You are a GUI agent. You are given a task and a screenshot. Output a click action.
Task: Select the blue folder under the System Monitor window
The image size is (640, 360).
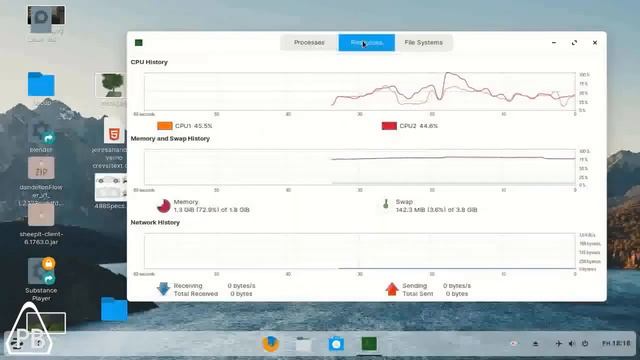[114, 309]
